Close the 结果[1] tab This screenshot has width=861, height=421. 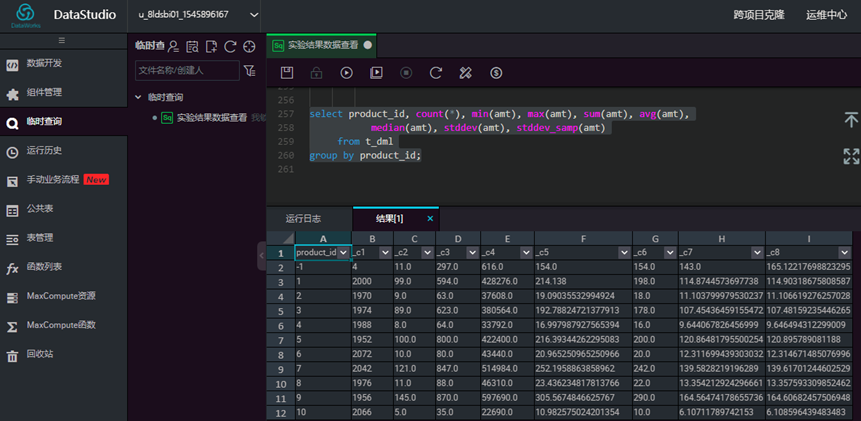430,218
